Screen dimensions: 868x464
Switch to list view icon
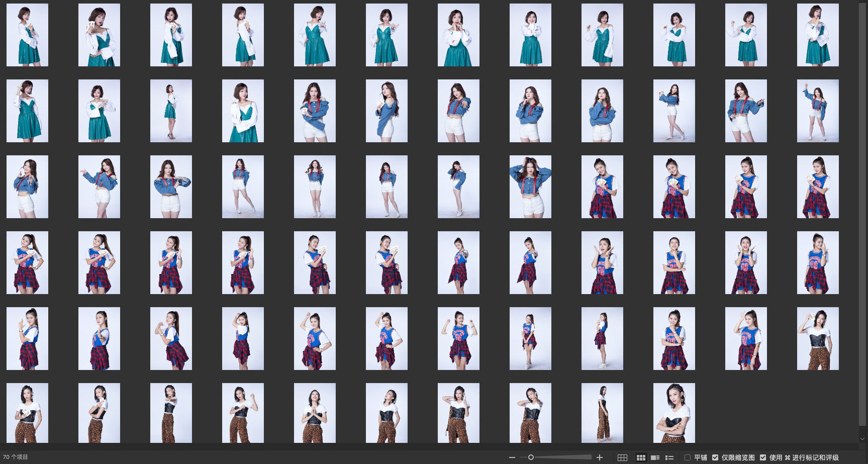pos(669,457)
